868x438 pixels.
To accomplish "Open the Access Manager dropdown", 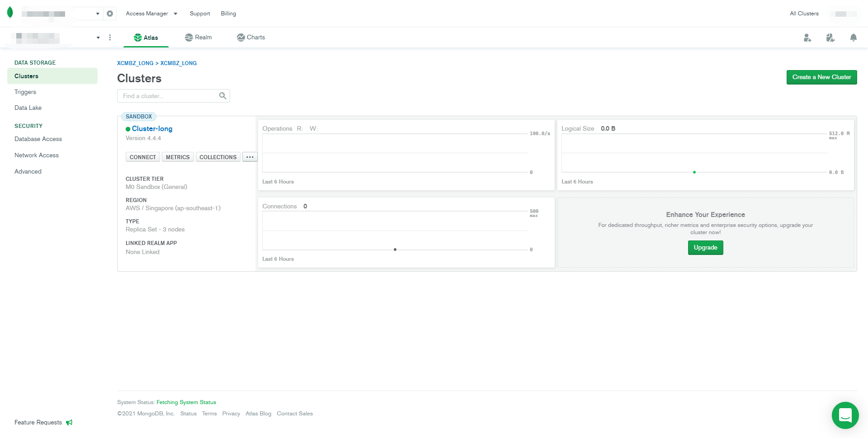I will coord(152,14).
